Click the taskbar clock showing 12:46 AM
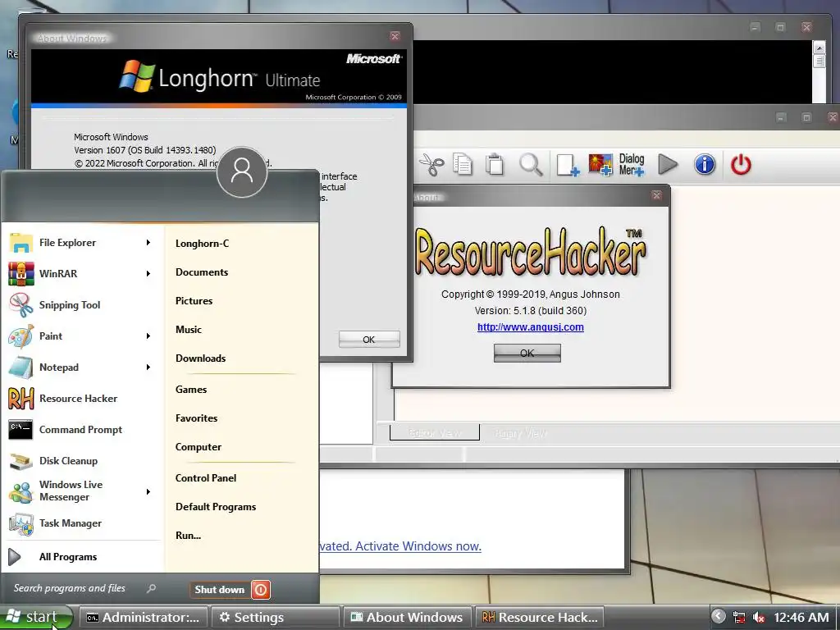Screen dimensions: 840x630 801,618
